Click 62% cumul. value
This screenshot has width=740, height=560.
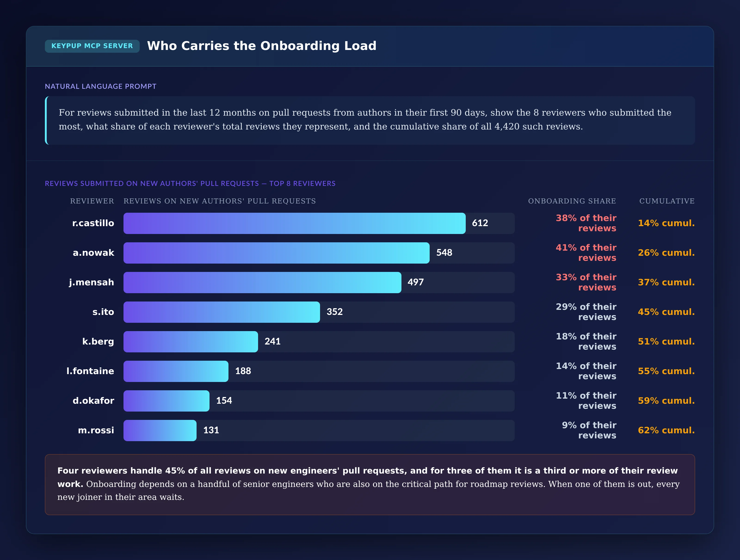click(666, 430)
